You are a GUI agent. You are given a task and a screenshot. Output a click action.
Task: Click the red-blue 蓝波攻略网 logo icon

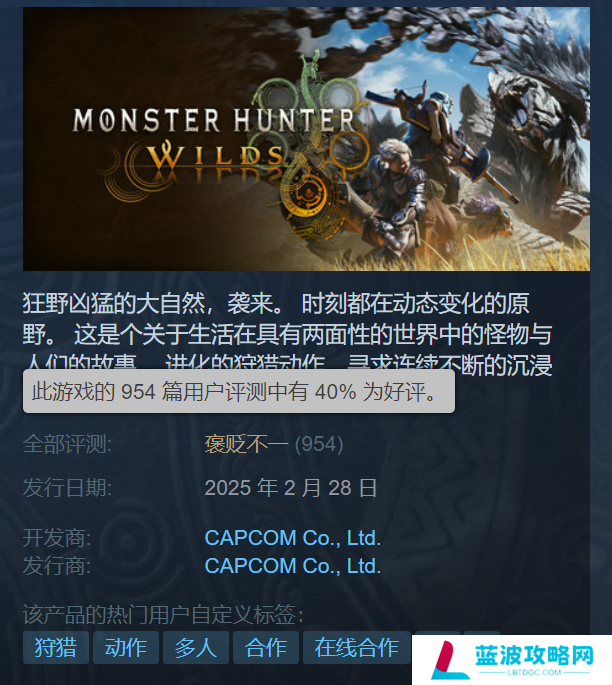(x=451, y=660)
